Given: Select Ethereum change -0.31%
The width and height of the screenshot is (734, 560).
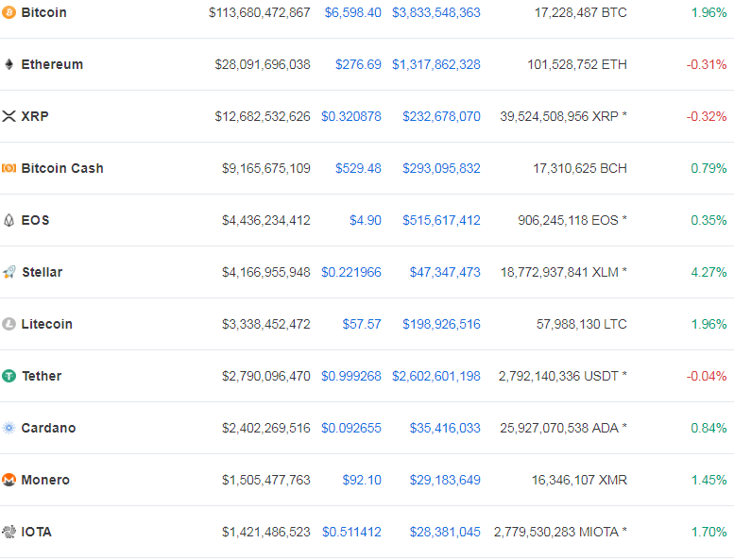Looking at the screenshot, I should pyautogui.click(x=707, y=64).
